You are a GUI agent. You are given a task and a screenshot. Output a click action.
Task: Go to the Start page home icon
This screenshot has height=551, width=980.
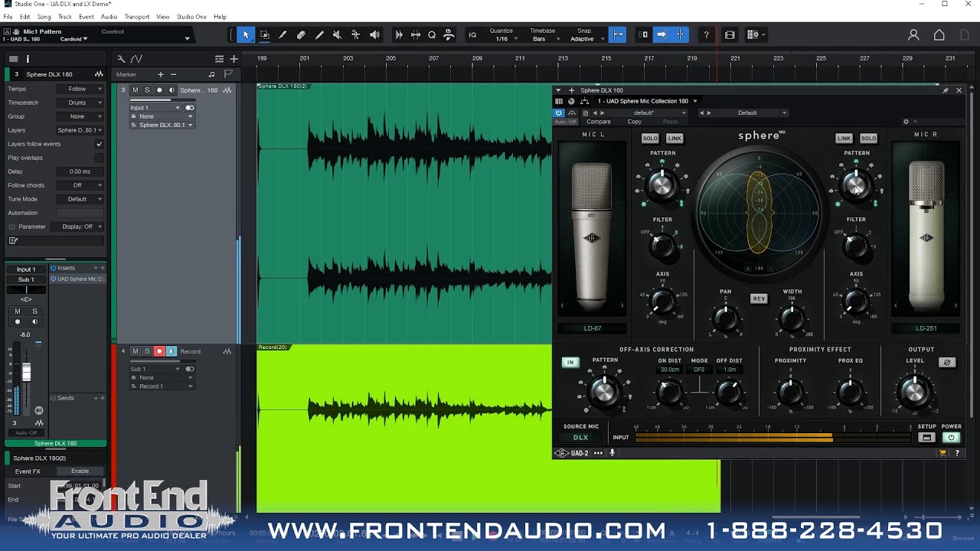(x=939, y=34)
